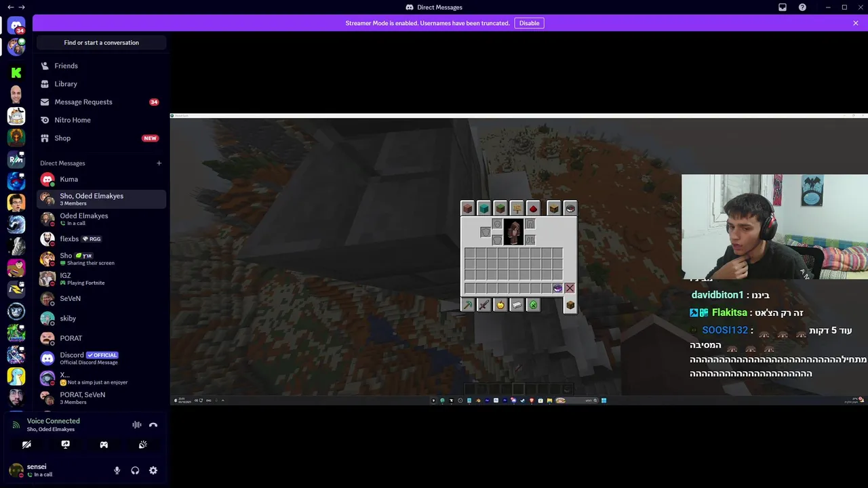
Task: Open the RM logo server
Action: coord(16,159)
